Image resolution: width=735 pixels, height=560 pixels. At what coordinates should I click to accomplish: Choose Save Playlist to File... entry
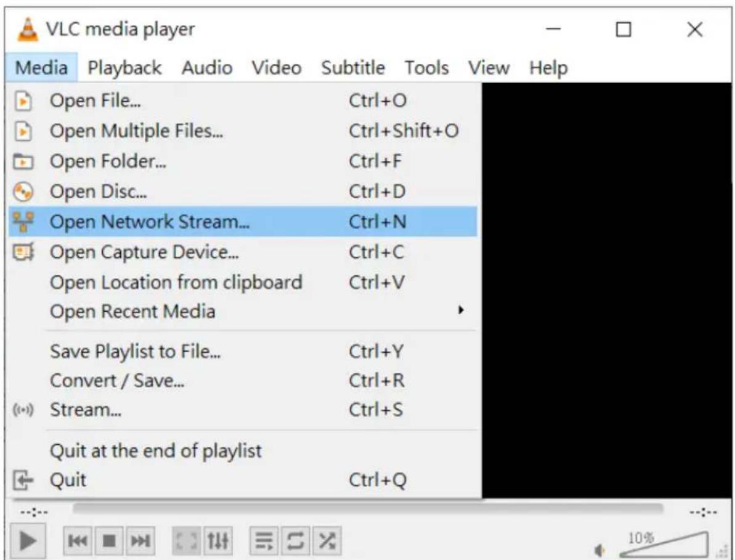tap(243, 352)
